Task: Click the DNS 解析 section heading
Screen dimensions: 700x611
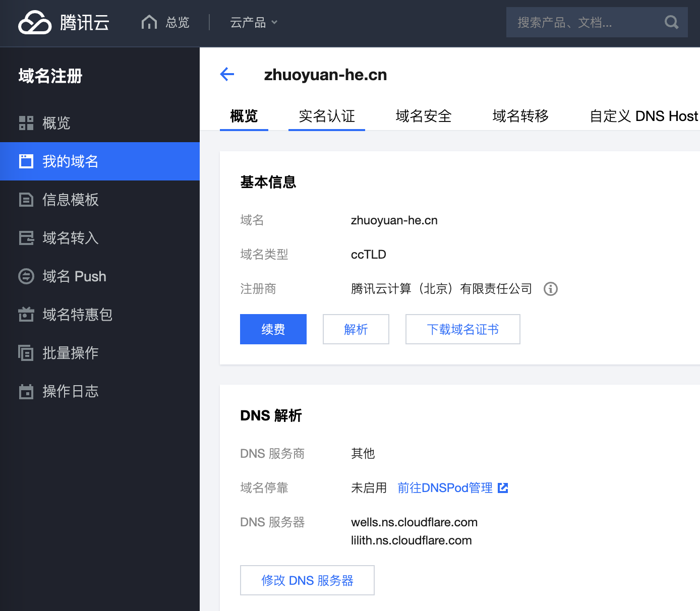Action: [271, 415]
